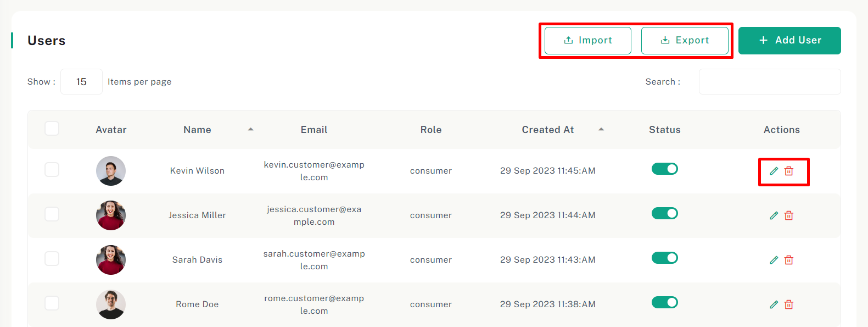Check the select-all checkbox in table header
868x327 pixels.
[52, 129]
